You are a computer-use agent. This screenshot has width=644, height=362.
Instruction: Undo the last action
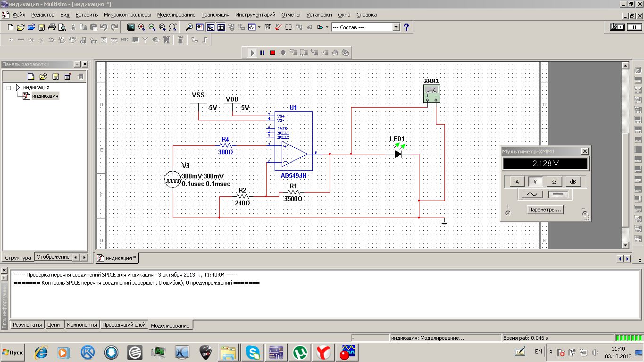pyautogui.click(x=104, y=27)
